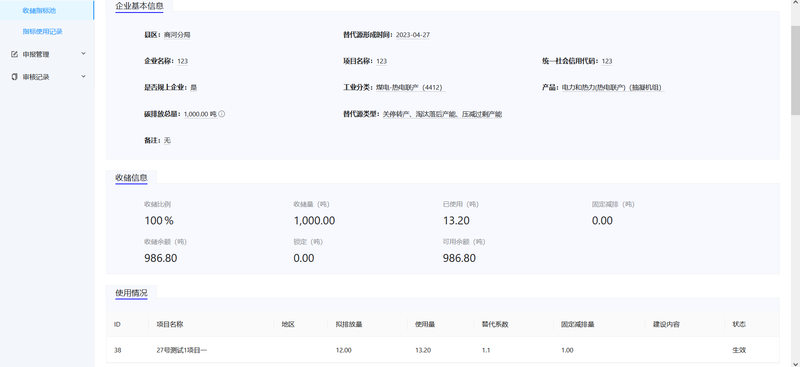Click the document icon beside 审核记录

point(14,77)
